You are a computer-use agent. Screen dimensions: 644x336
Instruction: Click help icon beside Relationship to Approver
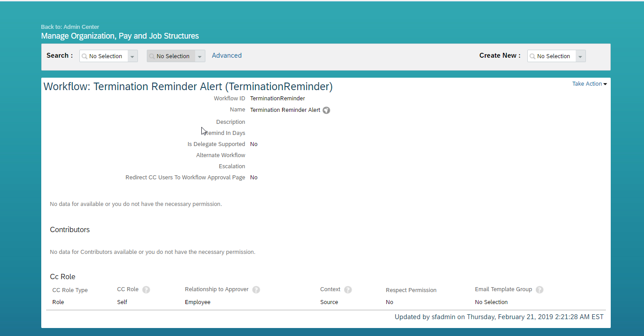coord(256,290)
